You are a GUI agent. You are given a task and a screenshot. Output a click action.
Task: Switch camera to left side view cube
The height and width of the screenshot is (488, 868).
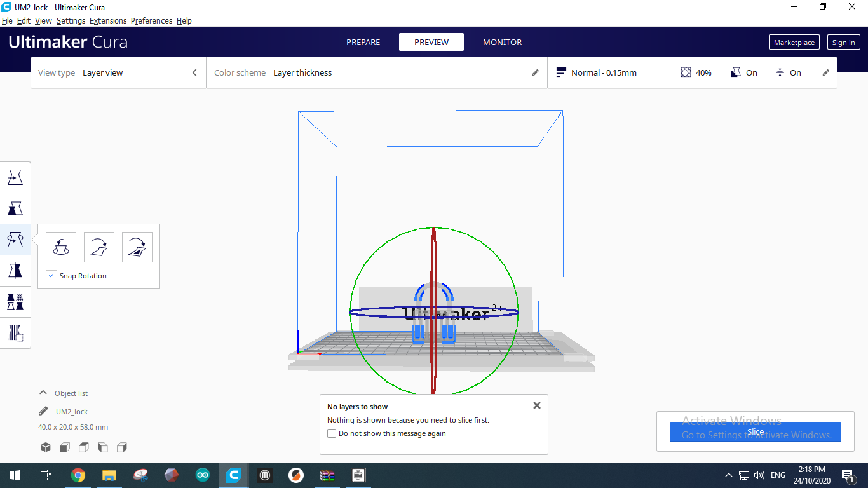tap(103, 447)
